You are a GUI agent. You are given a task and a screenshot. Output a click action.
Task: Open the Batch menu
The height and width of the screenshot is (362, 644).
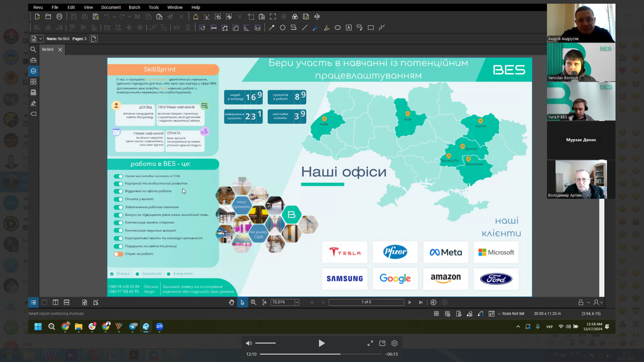(x=134, y=7)
